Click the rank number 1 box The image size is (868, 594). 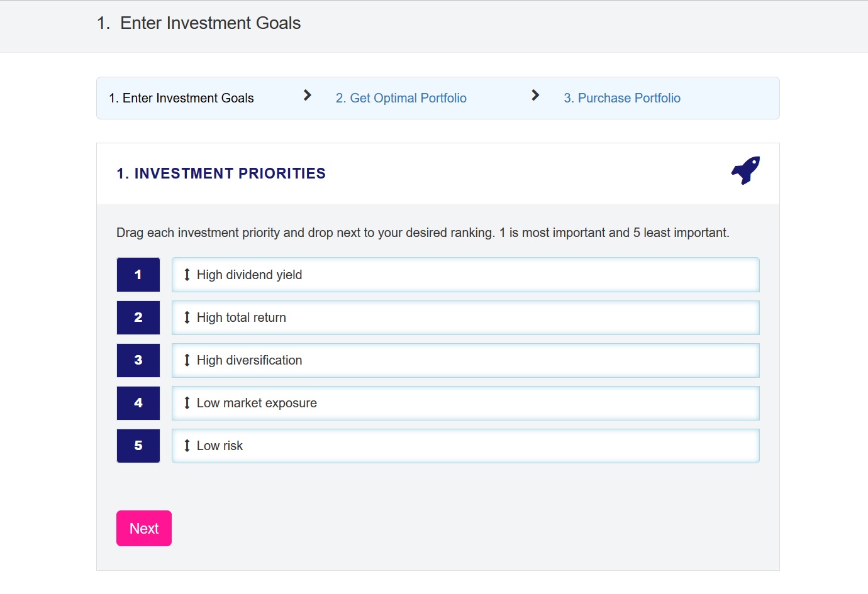click(x=138, y=275)
